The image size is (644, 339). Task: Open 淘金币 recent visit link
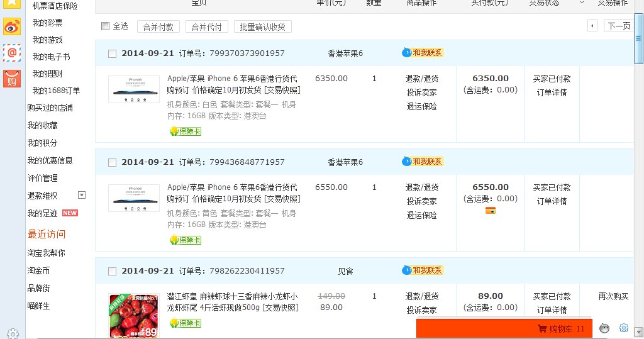coord(38,270)
